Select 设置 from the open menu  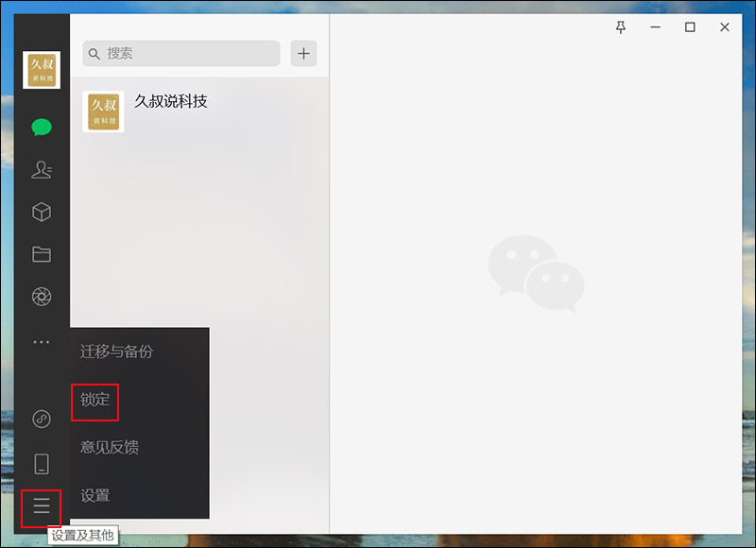pyautogui.click(x=94, y=493)
